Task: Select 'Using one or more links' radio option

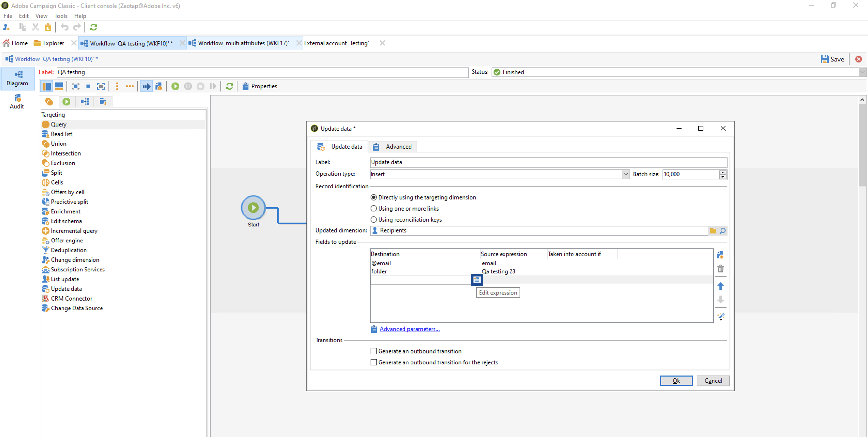Action: coord(374,208)
